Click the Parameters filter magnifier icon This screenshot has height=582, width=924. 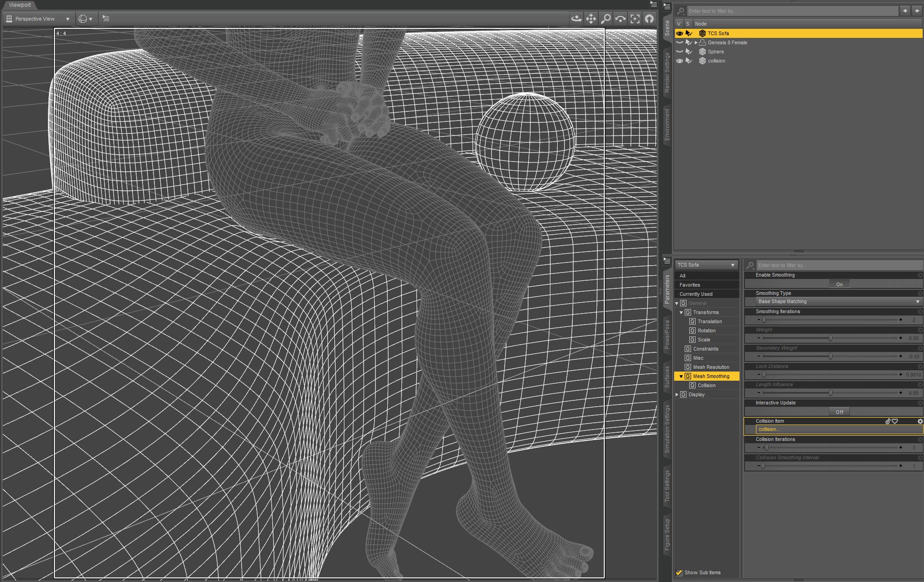click(x=750, y=265)
